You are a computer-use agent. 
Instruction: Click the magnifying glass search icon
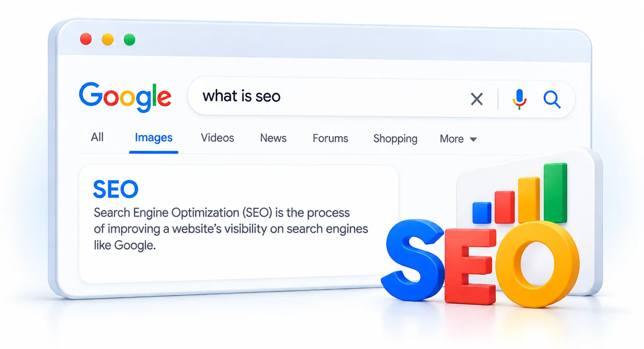point(552,99)
